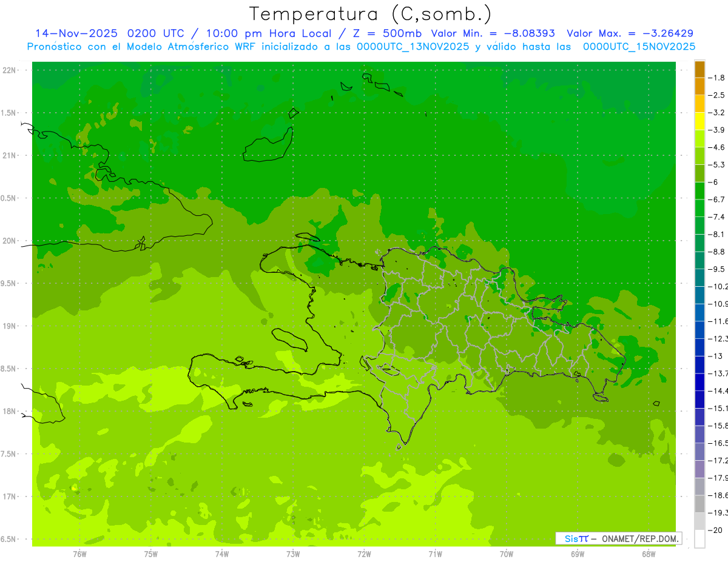Click the '10:00 pm Hora Local' text
The width and height of the screenshot is (728, 562).
point(269,33)
